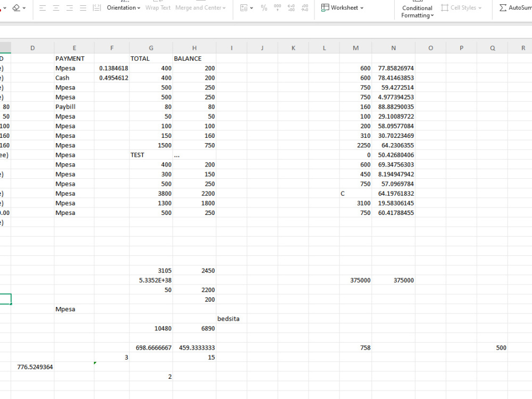Select column E header
Screen dimensions: 532x399
74,48
